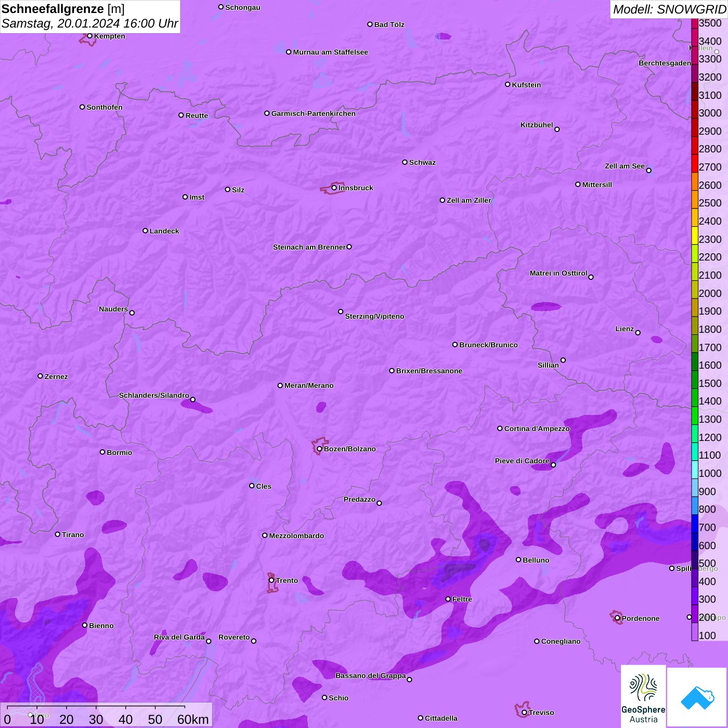Click the Matrei in Osttirol label
The width and height of the screenshot is (728, 728).
(x=558, y=273)
